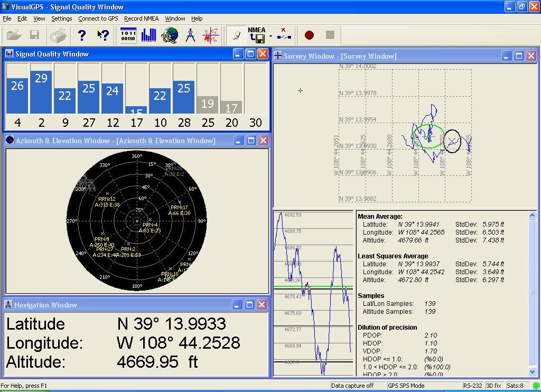Image resolution: width=541 pixels, height=392 pixels.
Task: Open the Help menu
Action: click(x=197, y=18)
